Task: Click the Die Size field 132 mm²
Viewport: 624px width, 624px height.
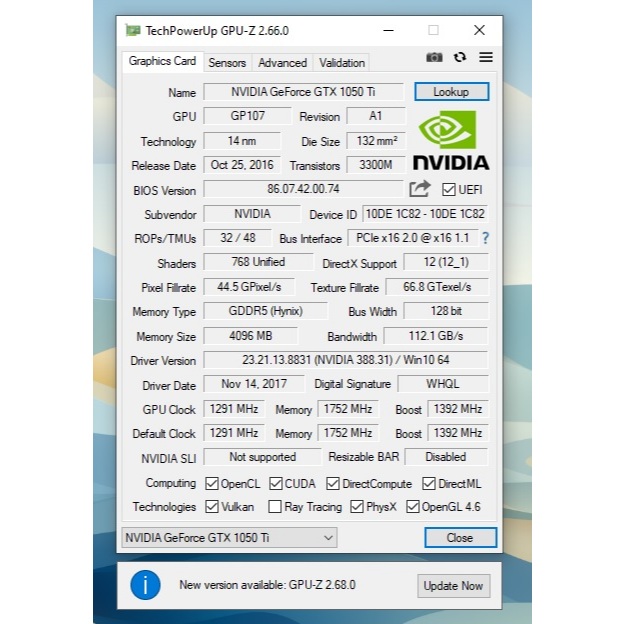Action: coord(376,141)
